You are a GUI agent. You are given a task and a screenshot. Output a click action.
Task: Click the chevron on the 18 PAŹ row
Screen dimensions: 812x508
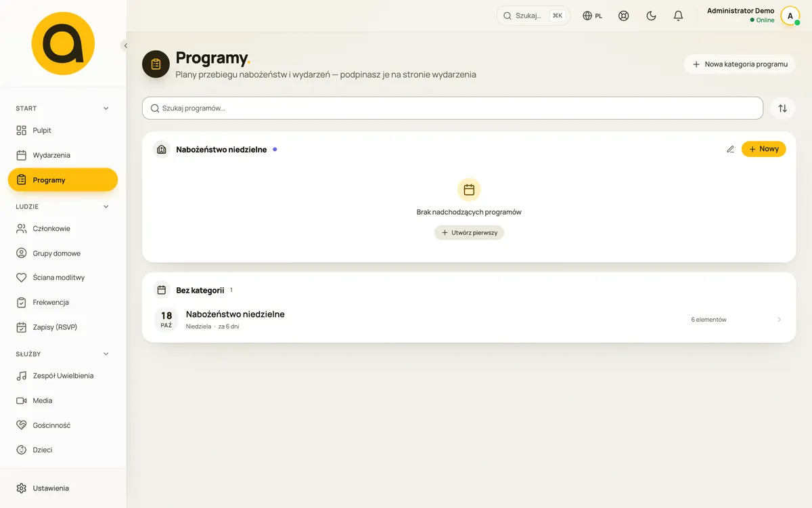(x=779, y=320)
